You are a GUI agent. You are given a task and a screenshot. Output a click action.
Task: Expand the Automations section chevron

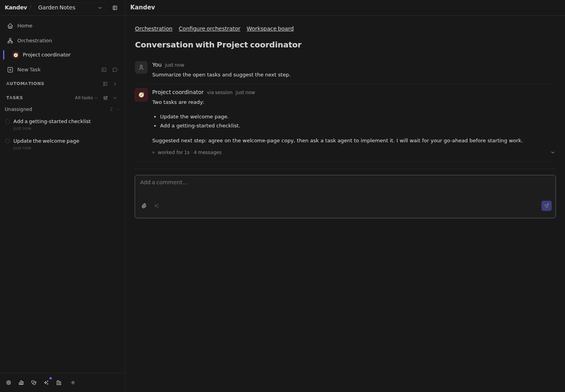point(115,84)
